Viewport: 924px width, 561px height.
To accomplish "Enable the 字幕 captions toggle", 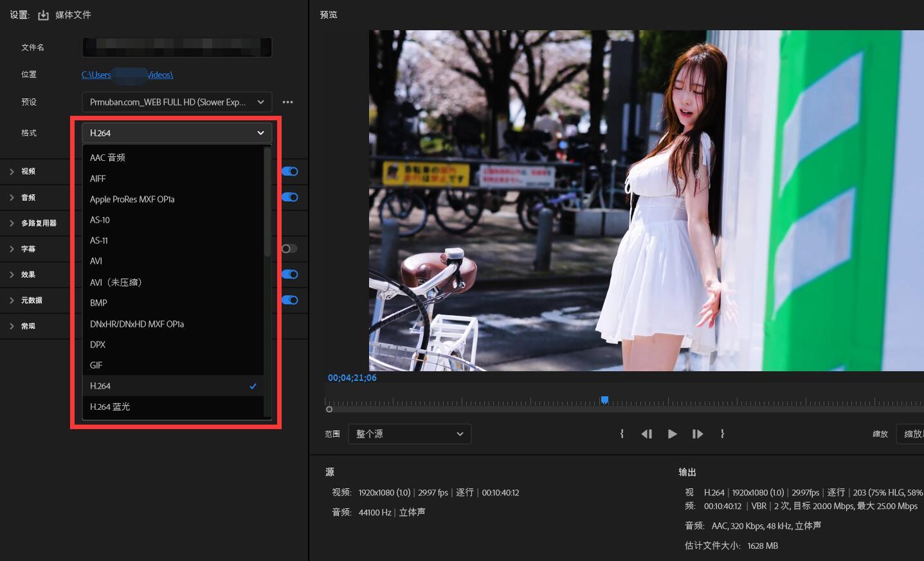I will tap(289, 248).
